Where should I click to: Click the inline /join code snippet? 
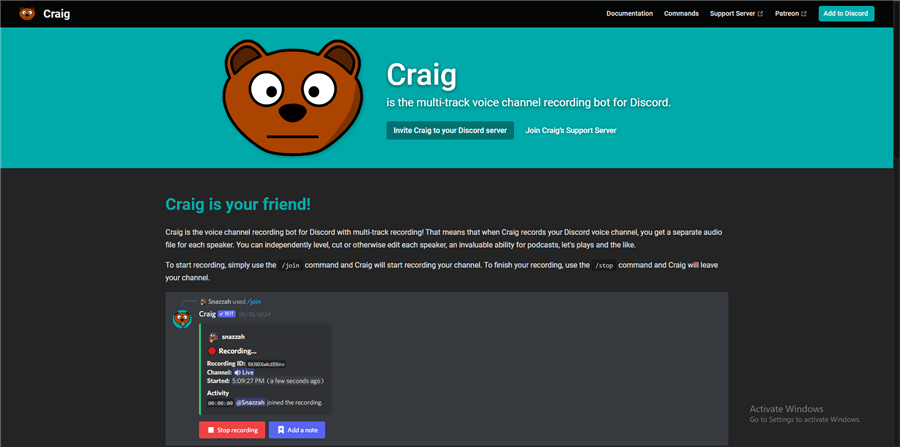click(x=290, y=266)
